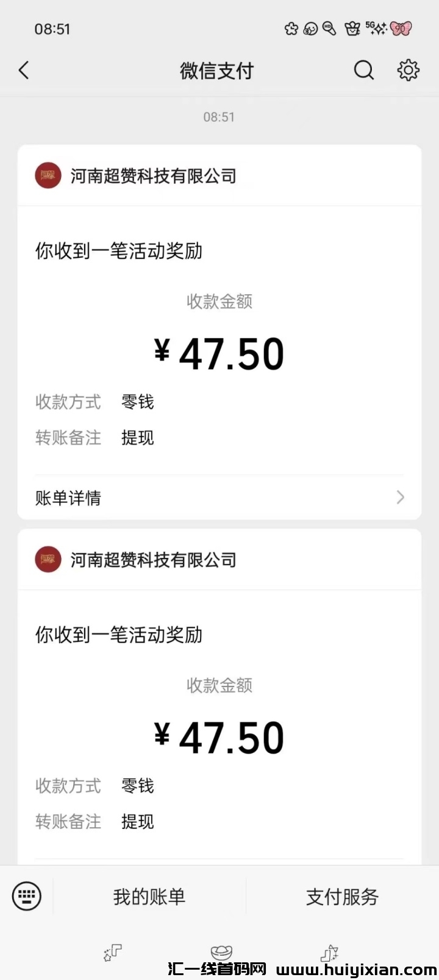The height and width of the screenshot is (980, 439).
Task: Tap second 河南超赞科技有限公司 avatar icon
Action: (48, 560)
